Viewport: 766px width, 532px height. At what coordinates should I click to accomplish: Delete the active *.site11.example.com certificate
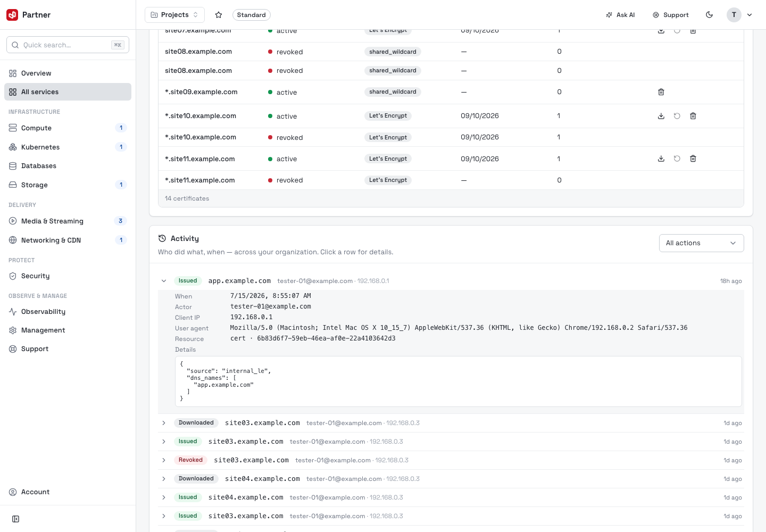pyautogui.click(x=693, y=159)
